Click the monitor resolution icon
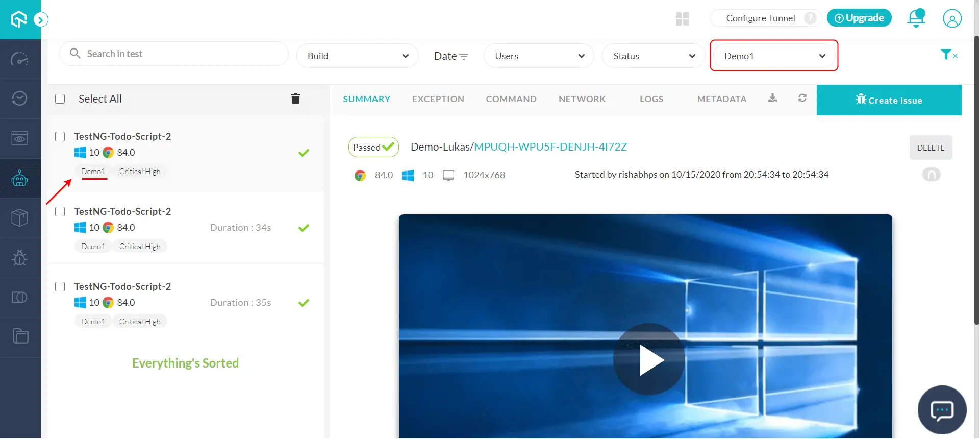The height and width of the screenshot is (439, 980). click(x=448, y=176)
